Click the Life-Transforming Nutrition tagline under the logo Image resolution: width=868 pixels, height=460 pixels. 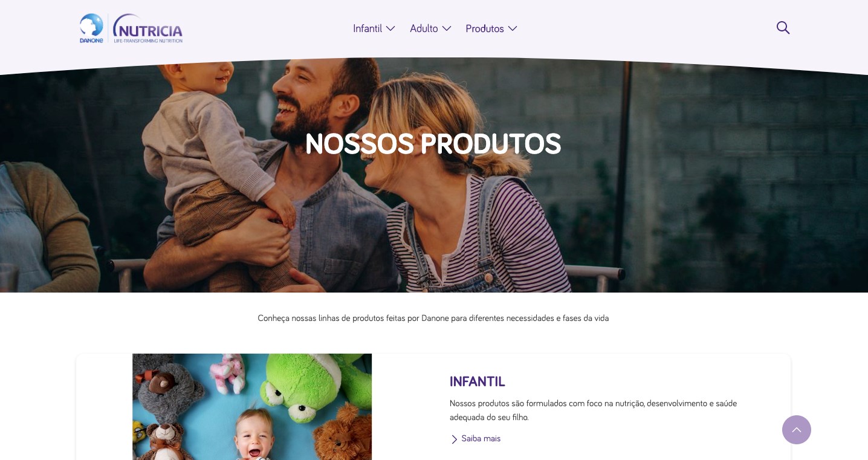point(148,40)
